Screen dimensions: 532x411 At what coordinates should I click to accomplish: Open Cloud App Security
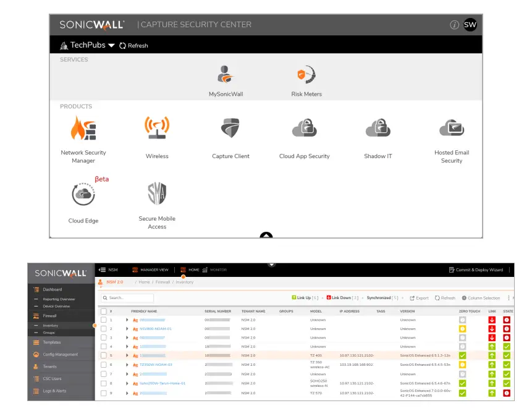(305, 138)
